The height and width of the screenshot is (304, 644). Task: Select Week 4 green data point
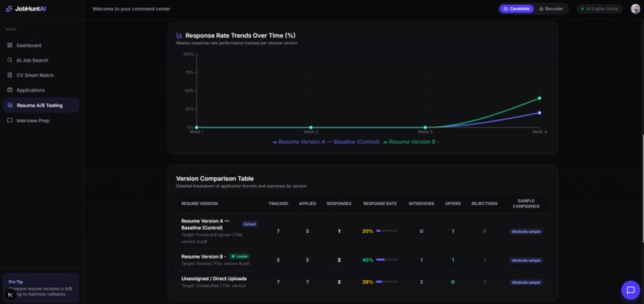click(539, 98)
